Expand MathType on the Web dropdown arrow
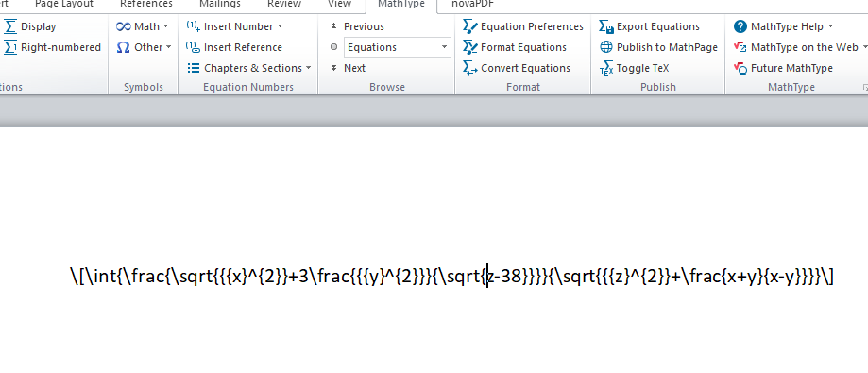Screen dimensions: 868x373 pyautogui.click(x=865, y=47)
